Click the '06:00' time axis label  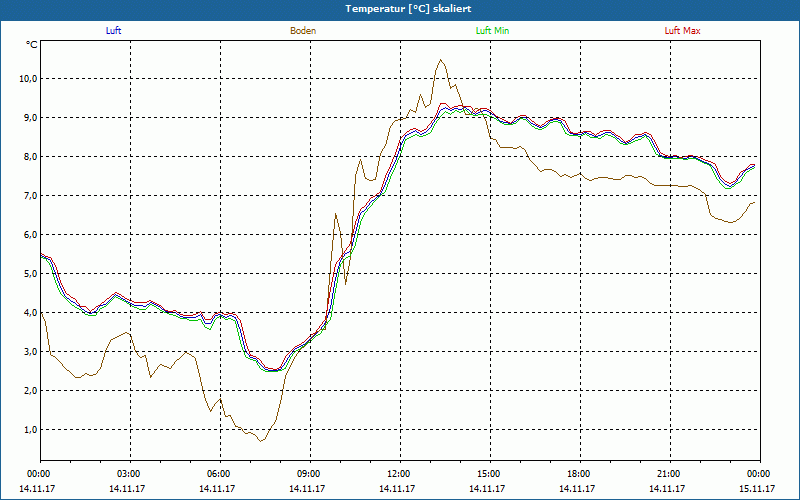click(x=220, y=474)
